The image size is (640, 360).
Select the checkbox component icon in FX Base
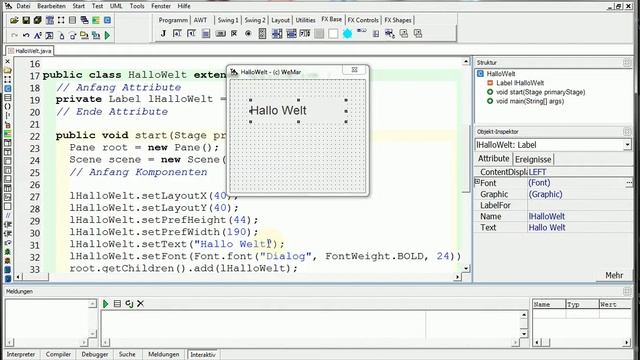point(234,33)
